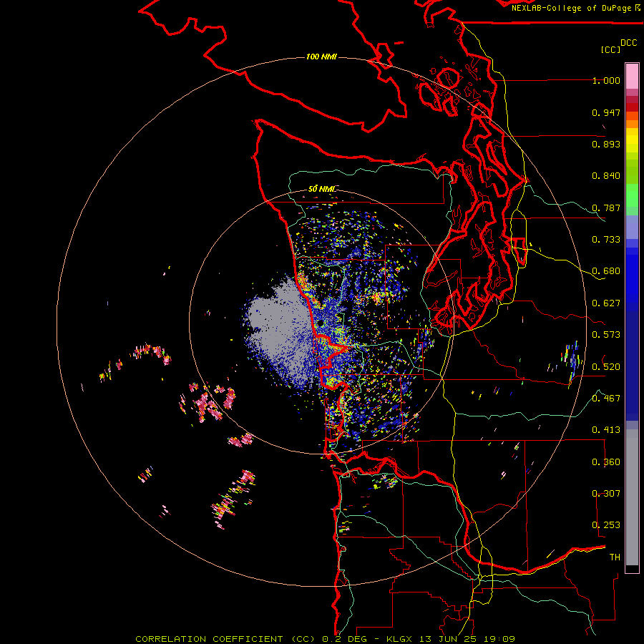This screenshot has width=644, height=644.
Task: Select the 0.947 scale value
Action: click(606, 112)
